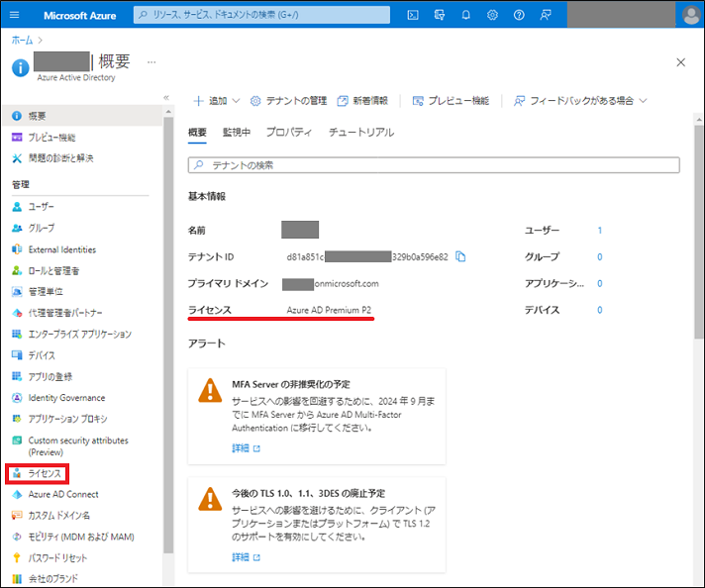Screen dimensions: 705x588
Task: Switch to the プロパティ tab
Action: pos(289,133)
